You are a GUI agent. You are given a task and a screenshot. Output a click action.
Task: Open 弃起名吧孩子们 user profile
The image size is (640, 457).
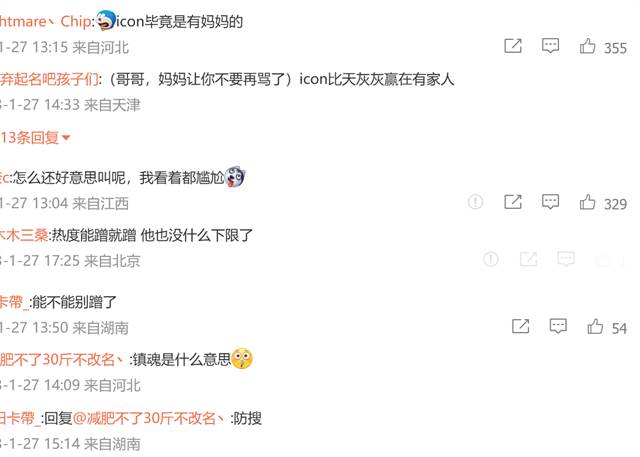[x=49, y=79]
